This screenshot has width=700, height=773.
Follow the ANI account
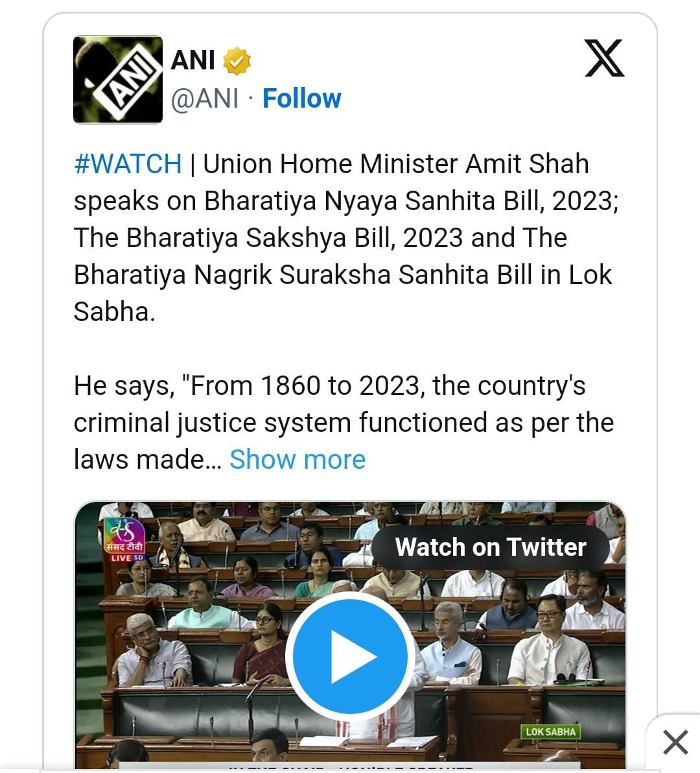point(301,99)
